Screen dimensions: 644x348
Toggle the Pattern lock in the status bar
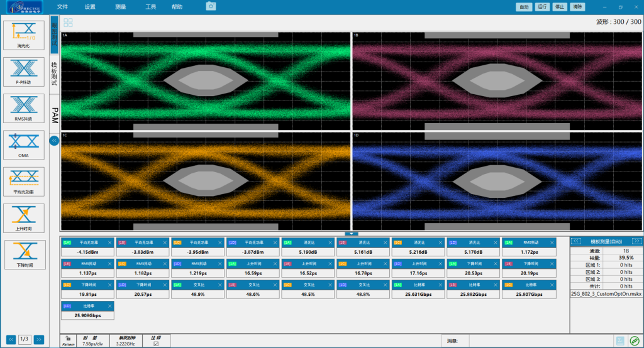(x=68, y=338)
